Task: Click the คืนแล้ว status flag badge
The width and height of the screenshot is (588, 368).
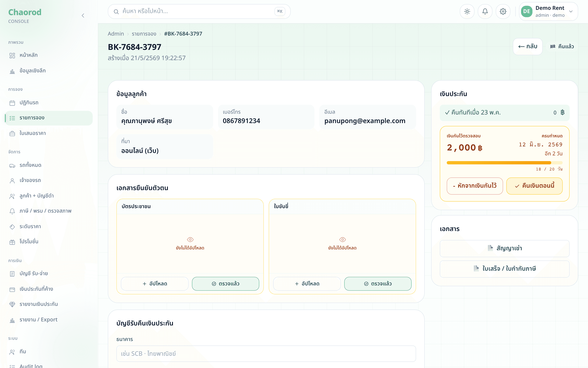Action: pos(562,46)
